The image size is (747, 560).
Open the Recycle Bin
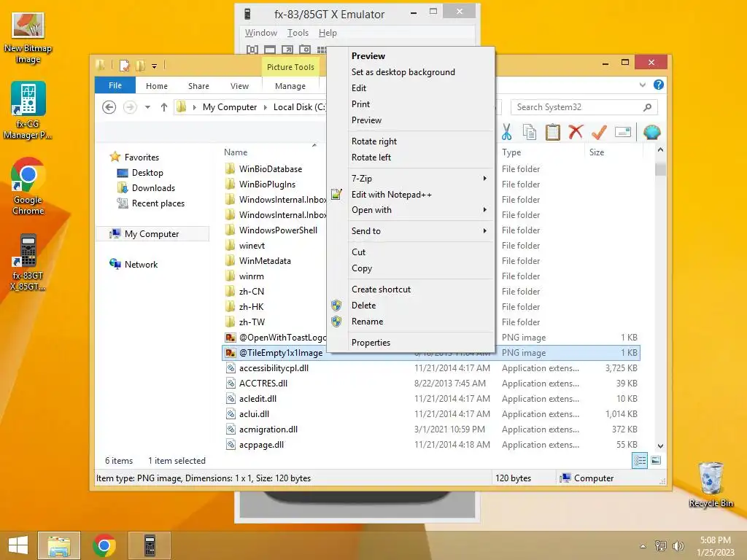pyautogui.click(x=711, y=485)
